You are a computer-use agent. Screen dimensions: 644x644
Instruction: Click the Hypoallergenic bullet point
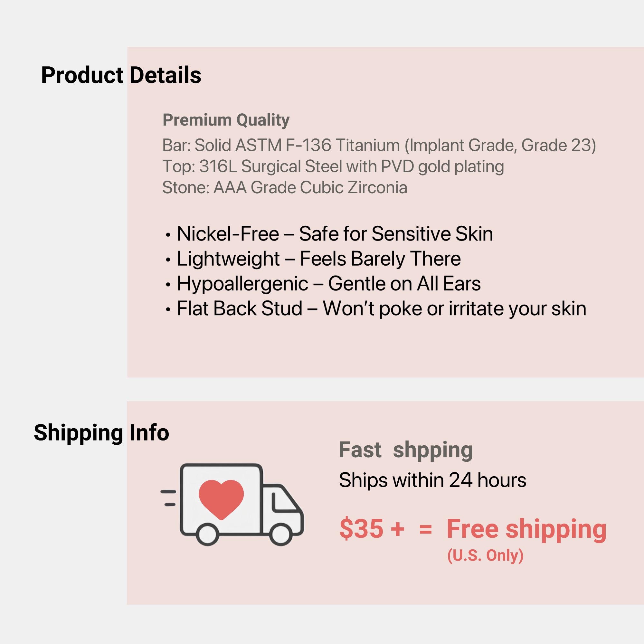click(x=323, y=284)
